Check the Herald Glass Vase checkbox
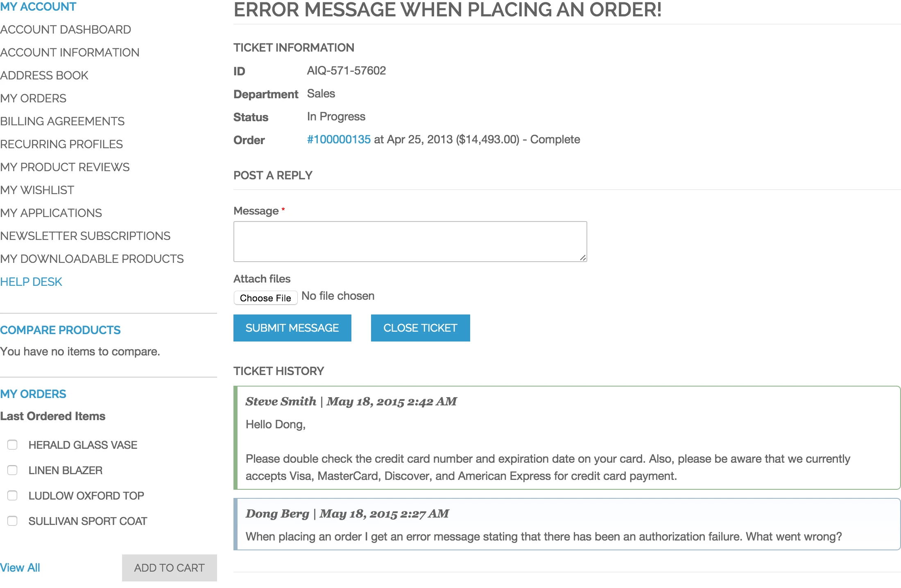901x588 pixels. click(x=12, y=445)
